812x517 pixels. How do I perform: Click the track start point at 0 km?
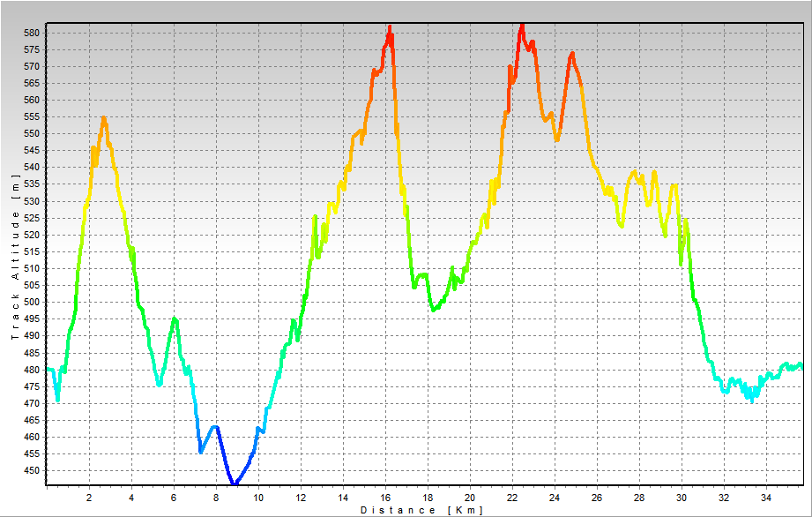pos(48,369)
